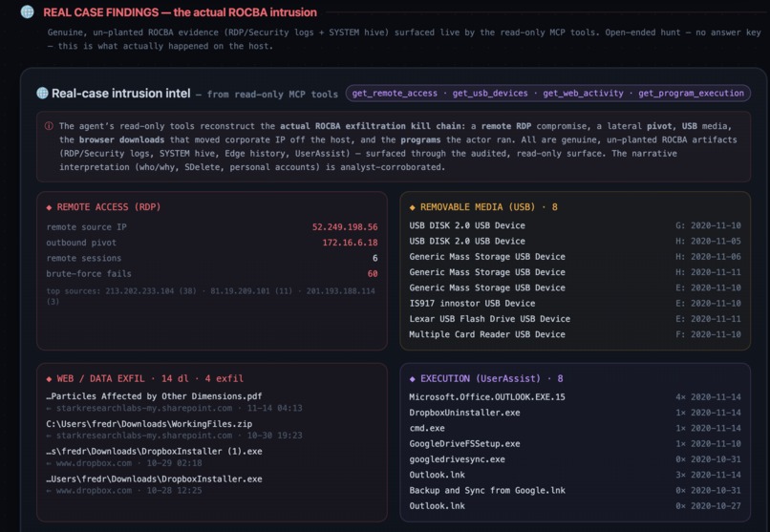Click the Particles Affected by Other Dimensions.pdf entry
This screenshot has width=770, height=532.
click(x=154, y=396)
